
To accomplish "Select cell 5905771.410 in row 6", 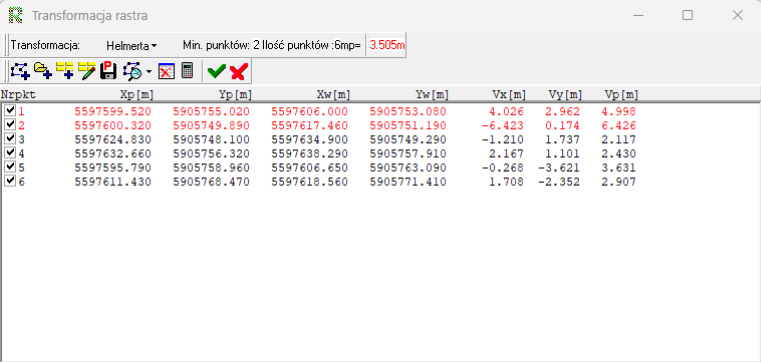I will (x=408, y=182).
